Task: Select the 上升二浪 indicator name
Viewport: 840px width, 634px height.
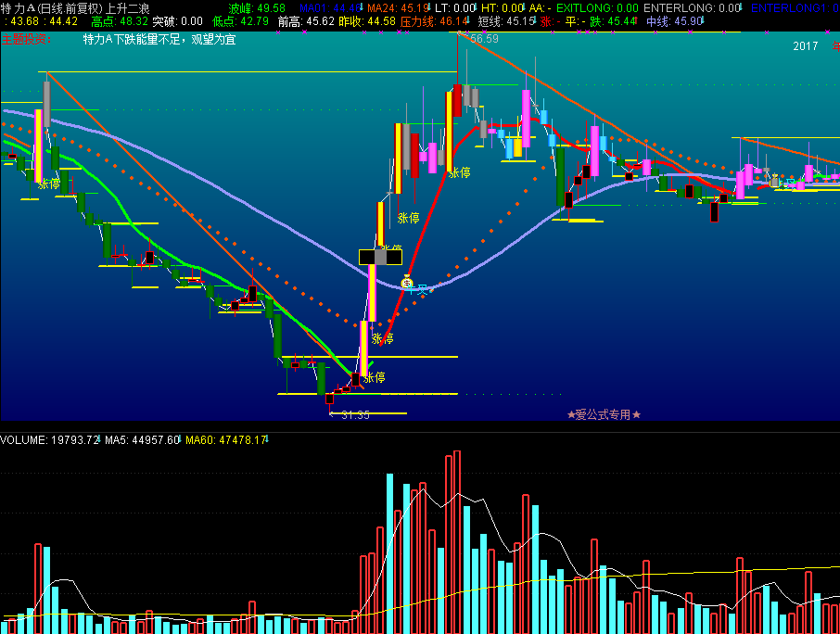Action: (x=128, y=8)
